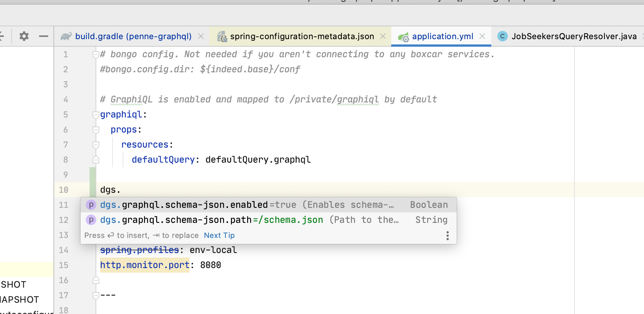Click the Spring leaf icon on application.yml tab
Screen dimensions: 644x314
pos(403,37)
